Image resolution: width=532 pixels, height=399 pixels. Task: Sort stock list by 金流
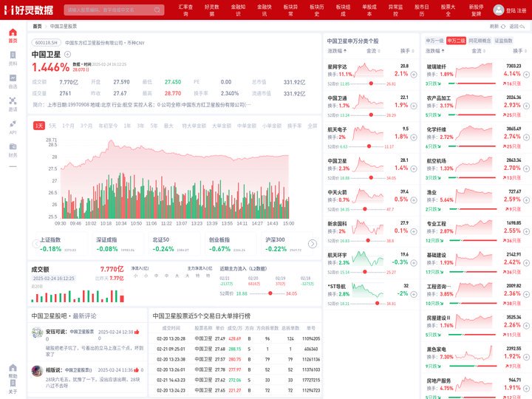pyautogui.click(x=373, y=51)
